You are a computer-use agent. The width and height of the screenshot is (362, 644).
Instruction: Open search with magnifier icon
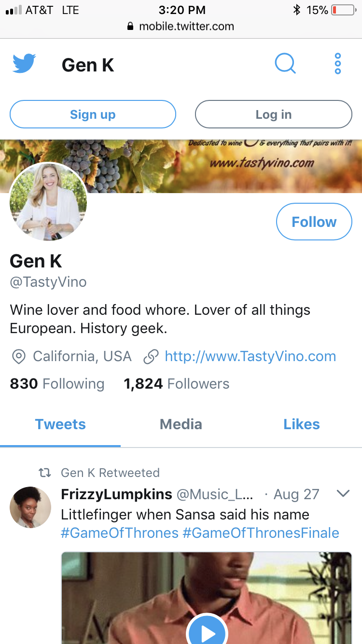285,64
